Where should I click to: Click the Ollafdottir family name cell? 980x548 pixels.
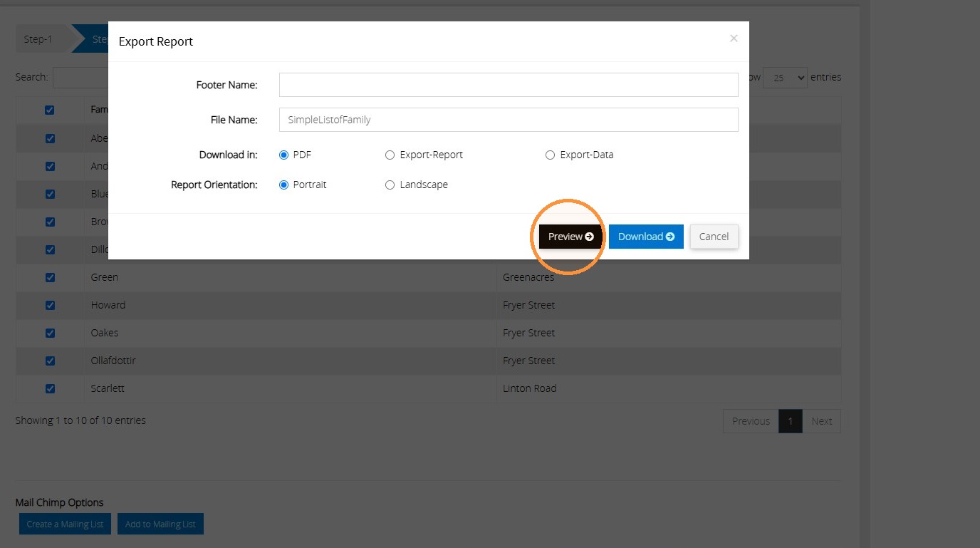point(290,361)
